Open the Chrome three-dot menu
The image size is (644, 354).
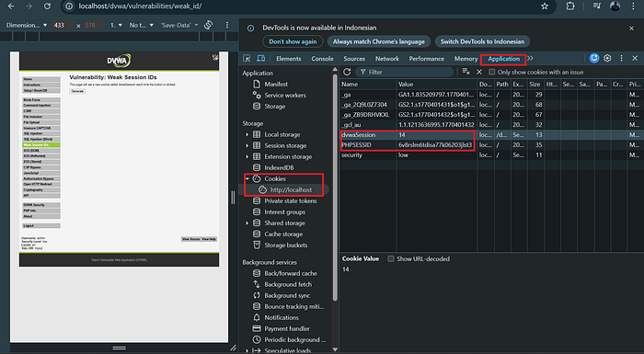(x=633, y=6)
